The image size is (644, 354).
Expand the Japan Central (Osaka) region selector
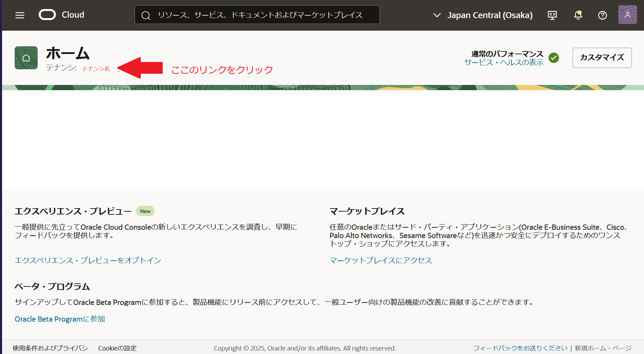[483, 15]
